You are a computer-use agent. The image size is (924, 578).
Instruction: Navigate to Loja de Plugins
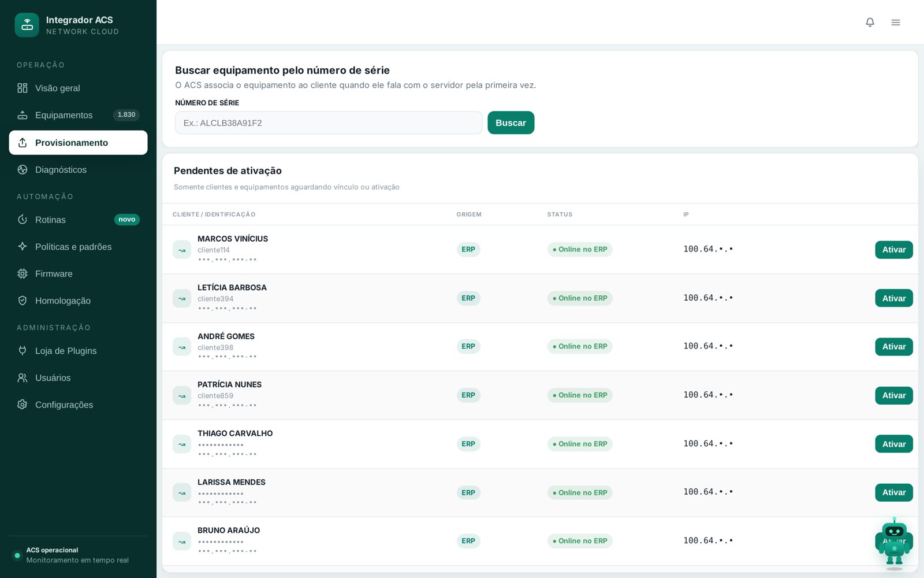(78, 350)
